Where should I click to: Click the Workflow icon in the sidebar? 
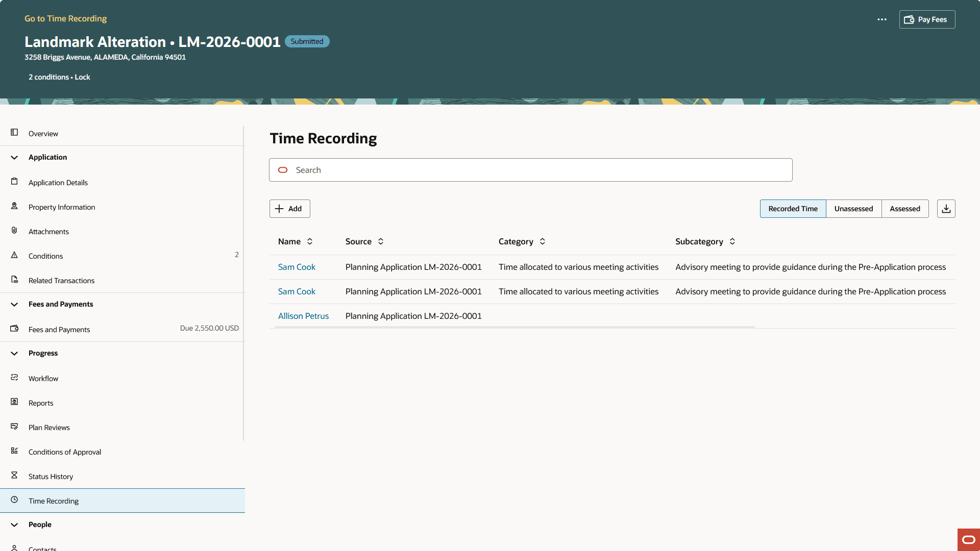click(x=14, y=377)
